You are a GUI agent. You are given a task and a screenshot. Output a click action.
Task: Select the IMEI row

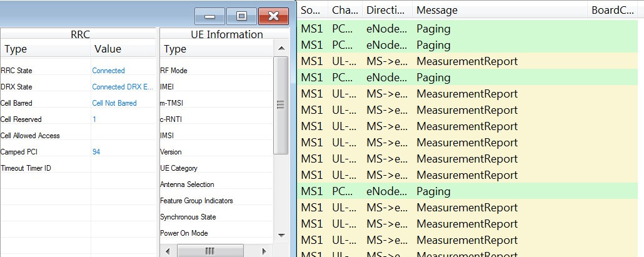coord(216,87)
